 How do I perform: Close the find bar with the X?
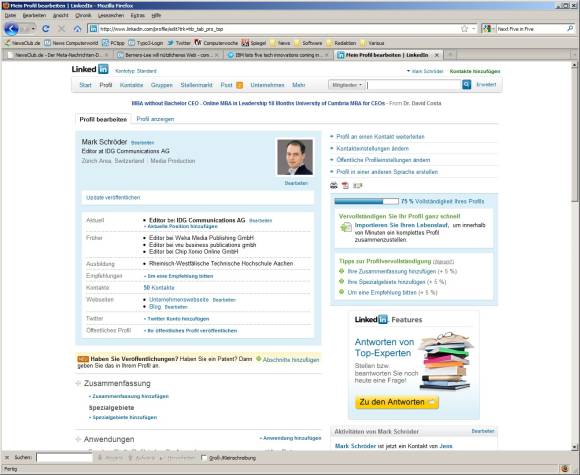click(7, 458)
